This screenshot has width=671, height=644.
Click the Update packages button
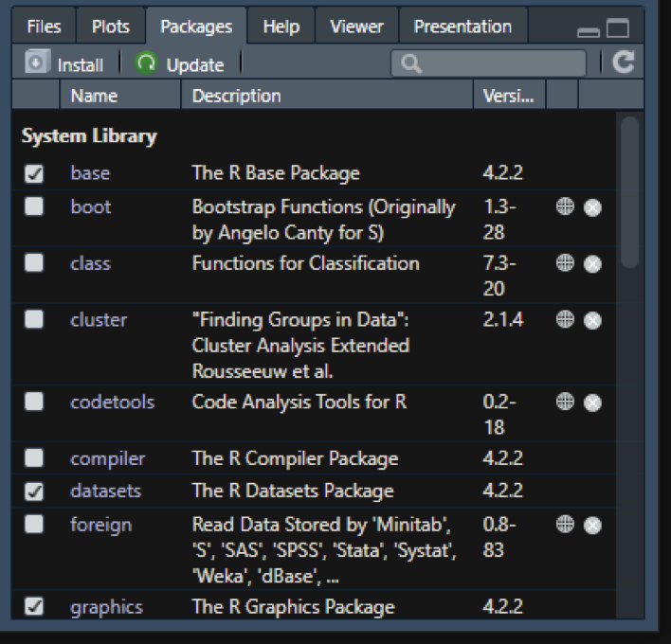(x=181, y=64)
